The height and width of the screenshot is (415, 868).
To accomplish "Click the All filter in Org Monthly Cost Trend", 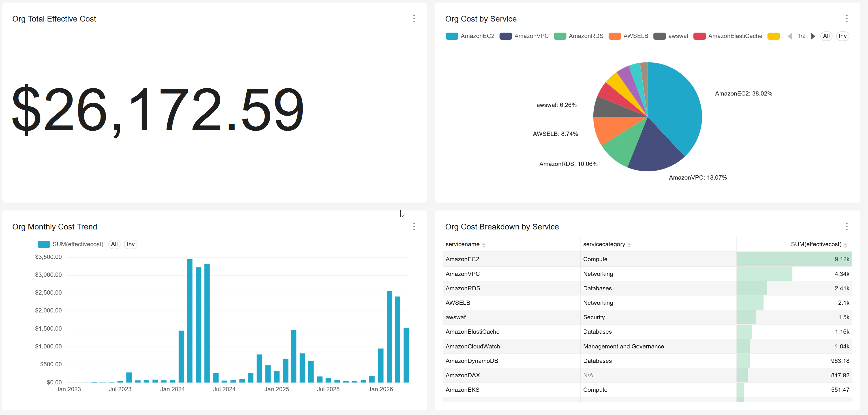I will (114, 244).
